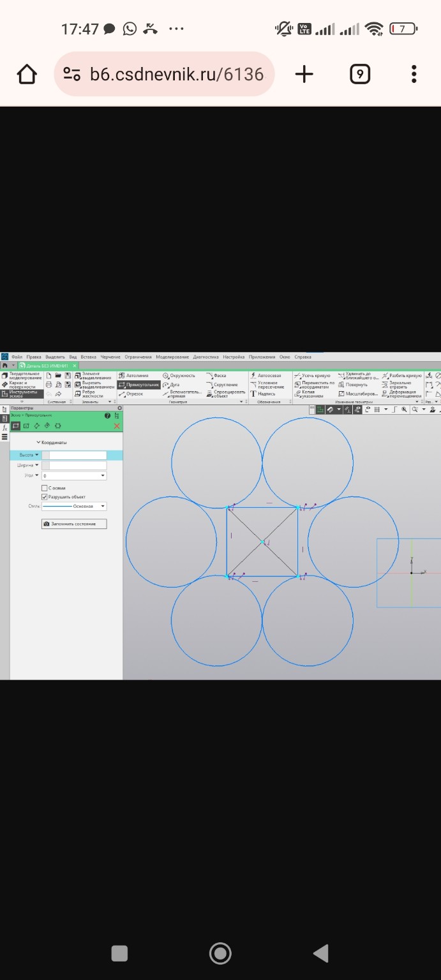Image resolution: width=441 pixels, height=980 pixels.
Task: Click the Высота height input field
Action: [77, 455]
